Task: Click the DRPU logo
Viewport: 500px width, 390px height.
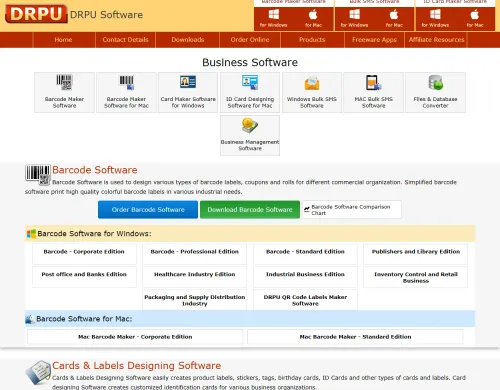Action: point(36,14)
